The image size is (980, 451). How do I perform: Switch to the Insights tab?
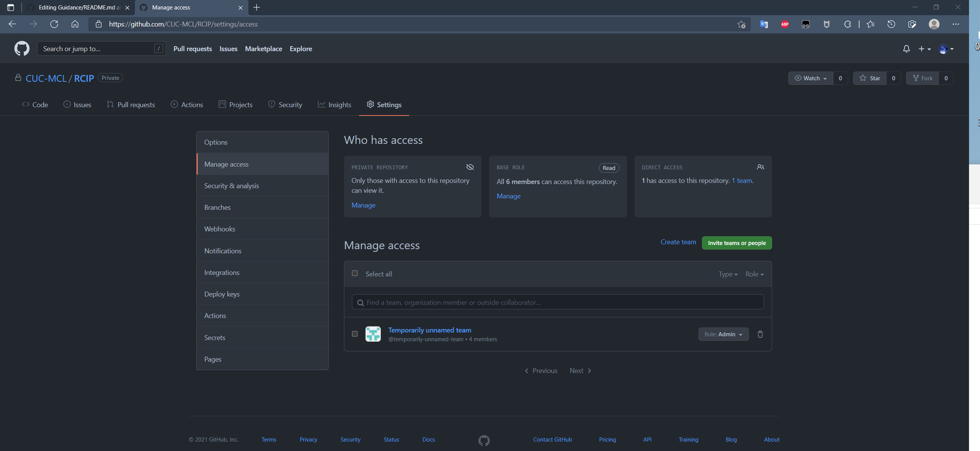point(334,105)
